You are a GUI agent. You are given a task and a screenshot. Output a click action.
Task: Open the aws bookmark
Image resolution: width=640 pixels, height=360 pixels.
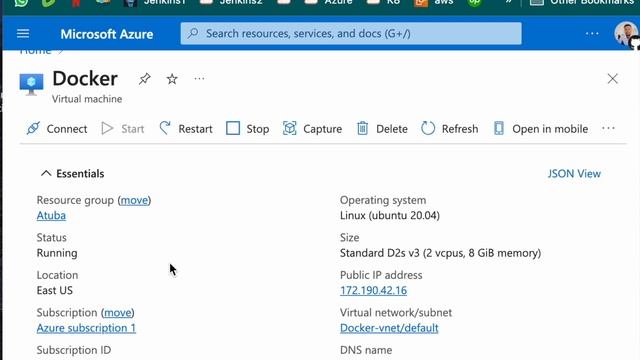point(434,2)
